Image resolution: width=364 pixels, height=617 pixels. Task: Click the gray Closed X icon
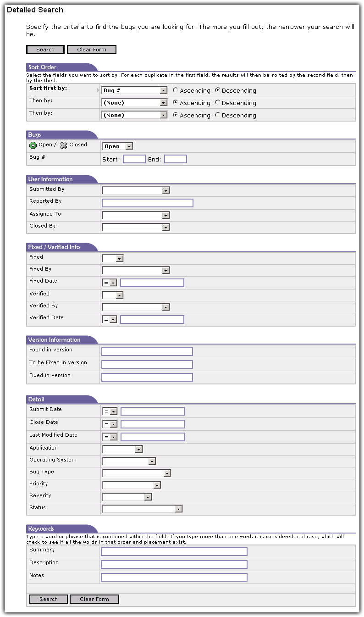pos(64,145)
